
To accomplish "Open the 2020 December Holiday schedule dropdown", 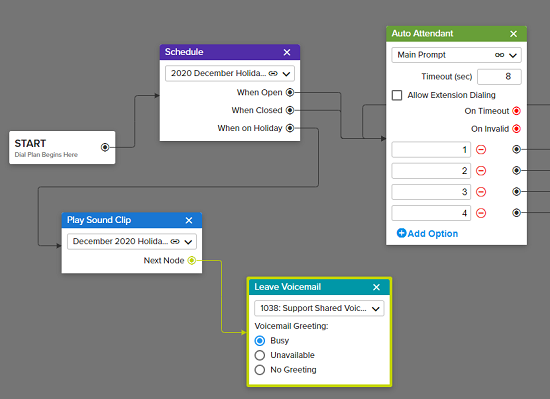I will 230,74.
